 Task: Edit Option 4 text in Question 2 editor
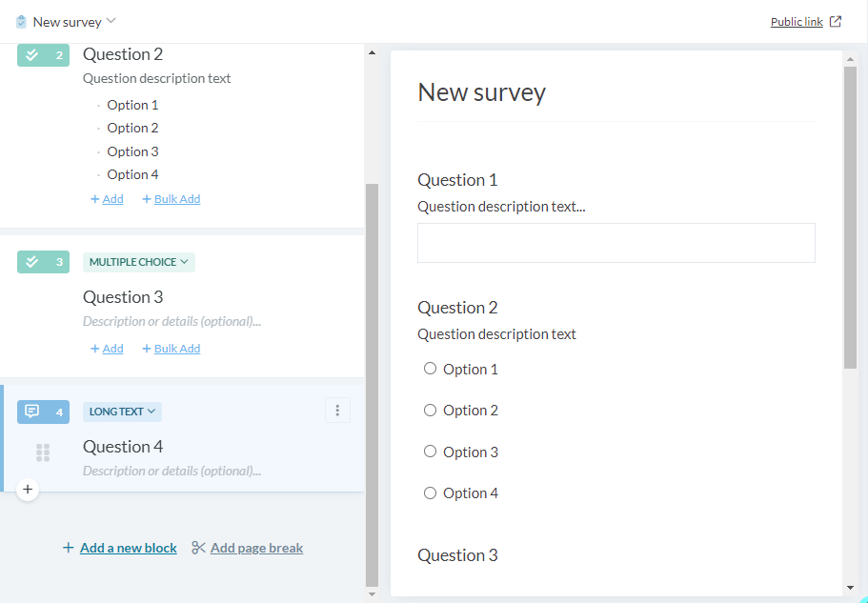pos(132,174)
